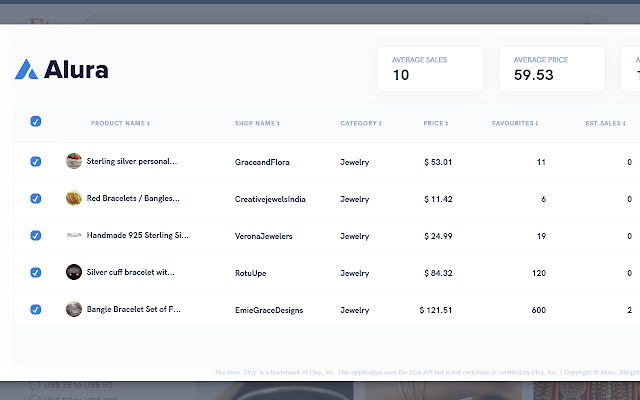Click shop name RotuUpe
Screen dimensions: 640x400
pos(251,273)
